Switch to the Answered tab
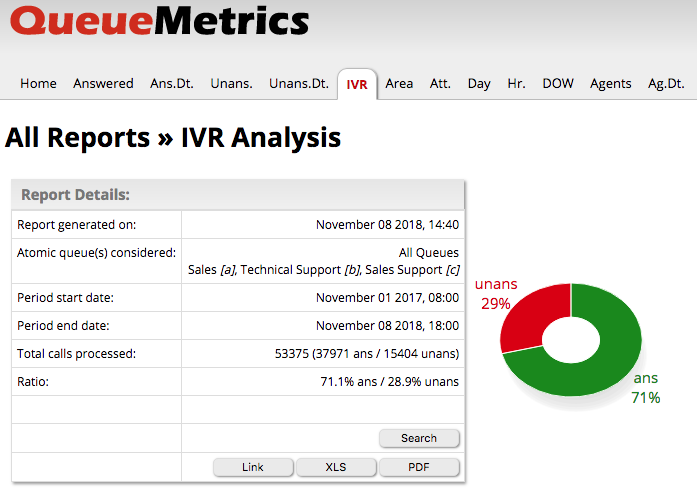This screenshot has height=497, width=697. point(103,84)
